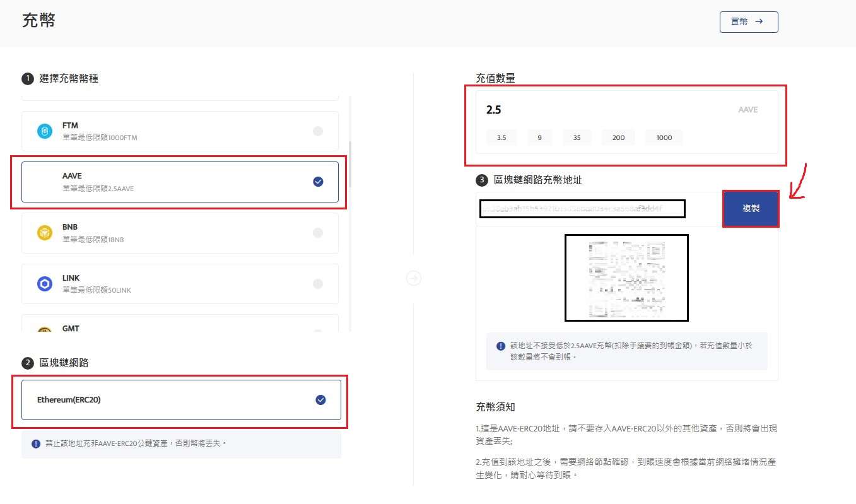Click the circular arrow between the two panels

pos(414,278)
